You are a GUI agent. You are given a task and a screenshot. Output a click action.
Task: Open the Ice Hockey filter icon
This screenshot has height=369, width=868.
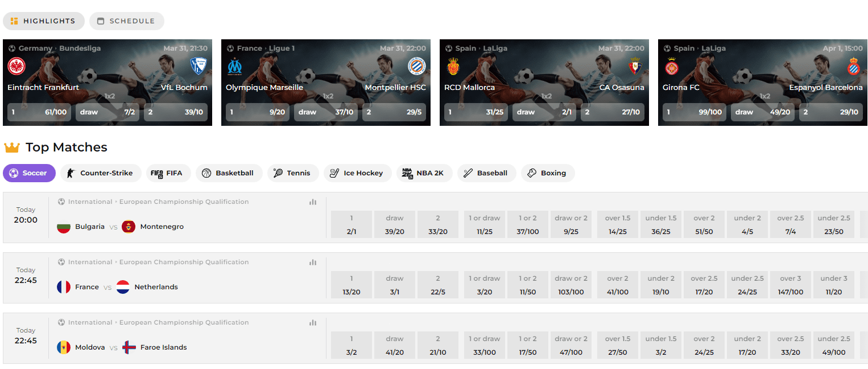(x=334, y=173)
